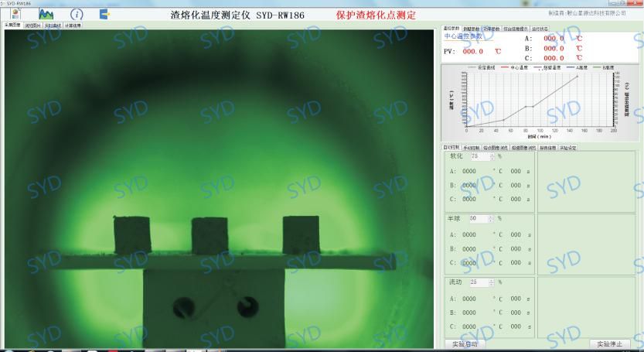This screenshot has width=644, height=352.
Task: Click the 半球 row A temperature value
Action: click(469, 235)
